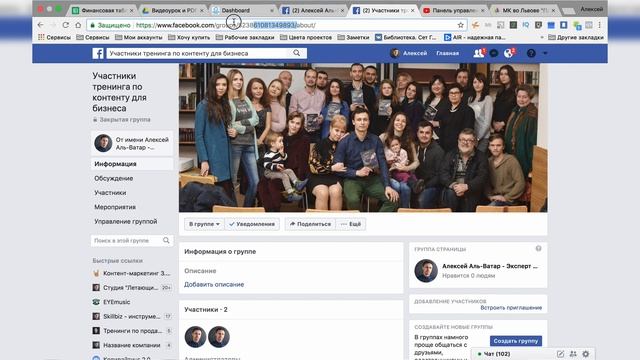The image size is (640, 360).
Task: Switch to Финансовая табл browser tab
Action: [103, 10]
